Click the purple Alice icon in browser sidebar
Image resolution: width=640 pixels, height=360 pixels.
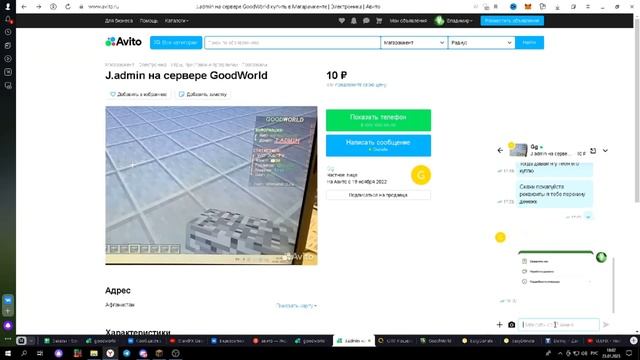[8, 325]
